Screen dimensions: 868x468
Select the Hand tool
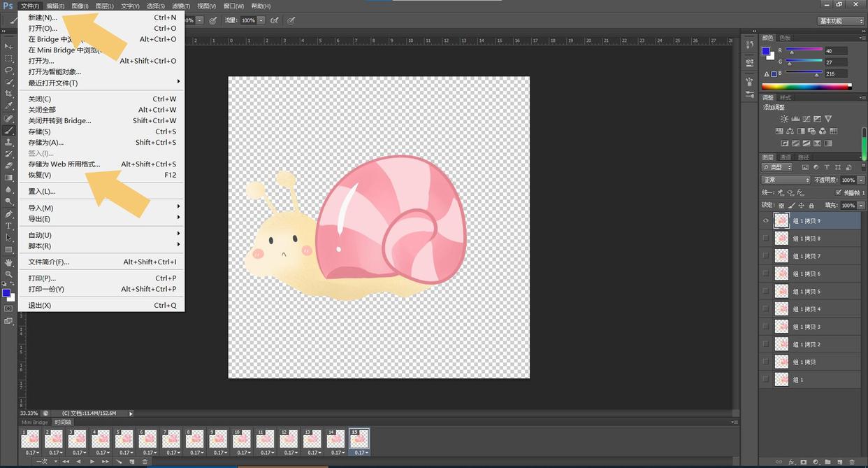[9, 262]
